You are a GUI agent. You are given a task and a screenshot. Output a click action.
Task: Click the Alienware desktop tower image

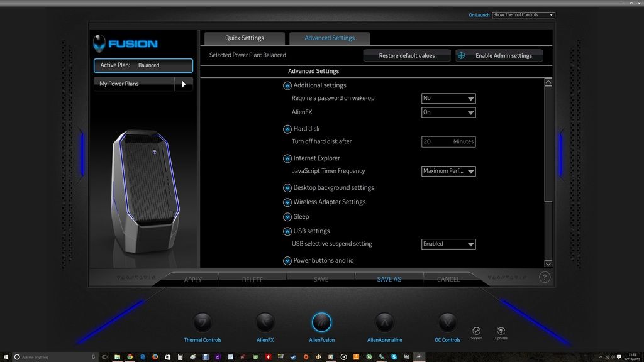[x=145, y=192]
